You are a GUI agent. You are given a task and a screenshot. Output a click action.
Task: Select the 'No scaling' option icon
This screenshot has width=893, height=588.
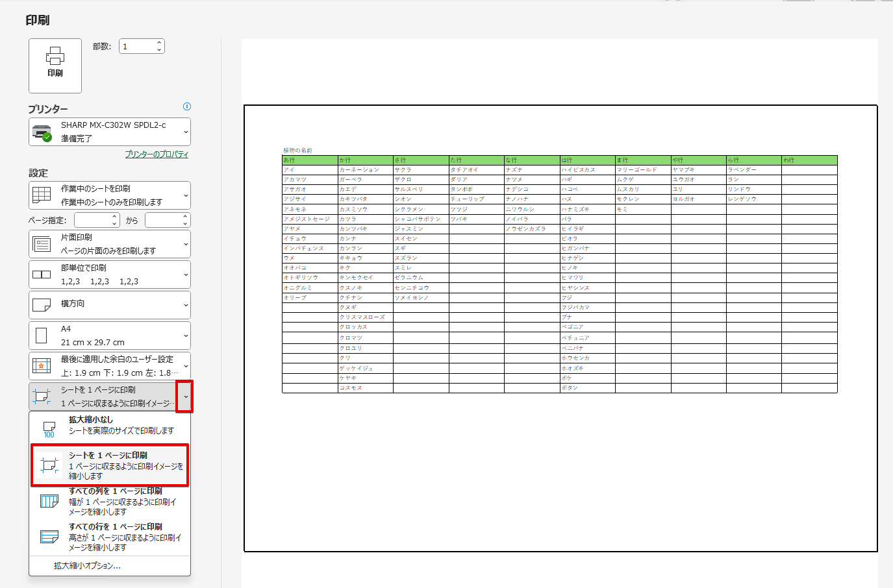(49, 429)
